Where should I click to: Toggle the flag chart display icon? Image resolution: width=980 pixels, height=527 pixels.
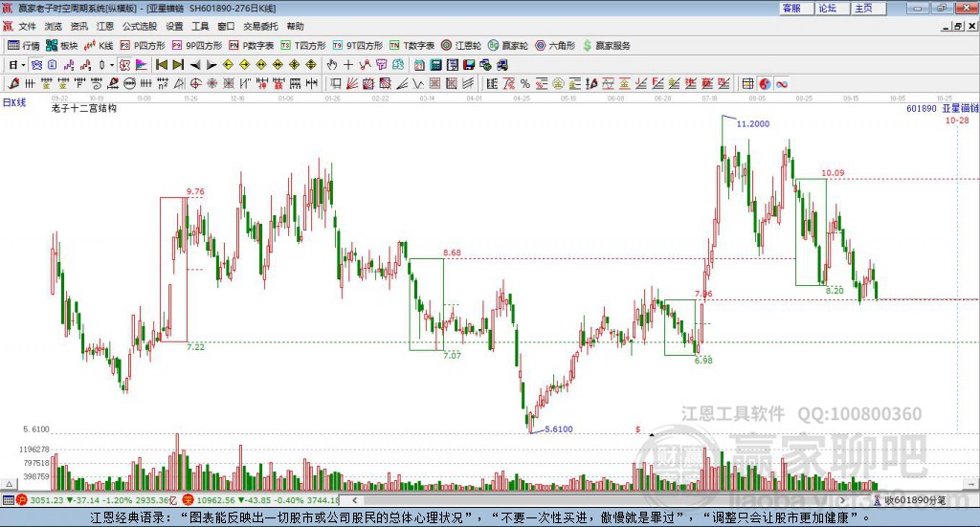142,65
